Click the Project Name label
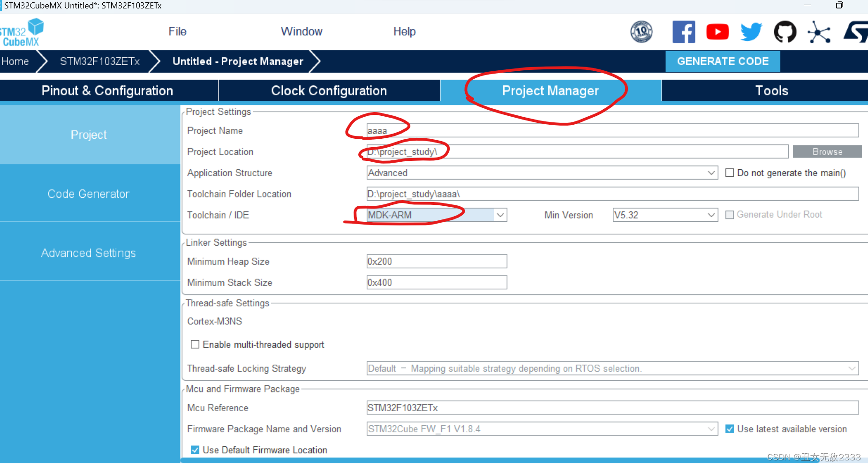Viewport: 868px width, 466px height. pos(215,130)
